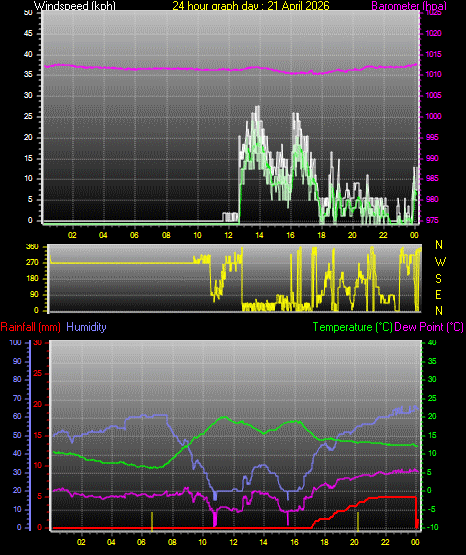Click the yellow vertical marker near hour 06 in the lower chart
Viewport: 466px width, 555px height.
pos(152,522)
